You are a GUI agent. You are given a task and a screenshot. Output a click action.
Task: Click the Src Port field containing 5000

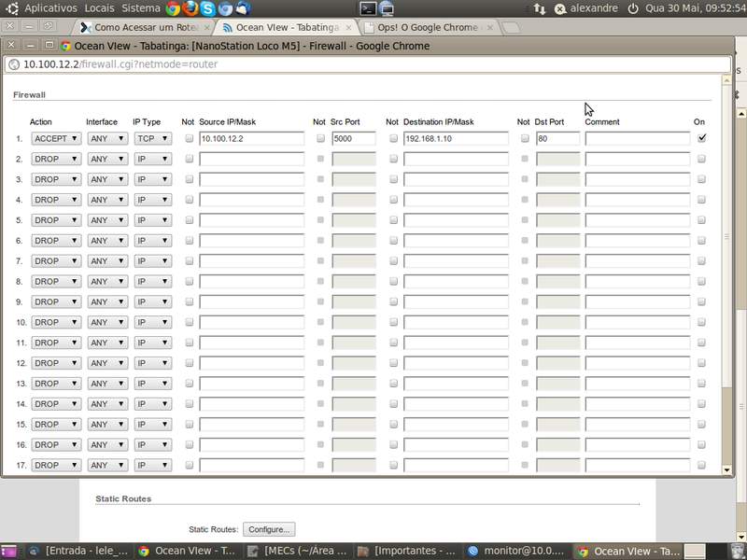(x=354, y=138)
